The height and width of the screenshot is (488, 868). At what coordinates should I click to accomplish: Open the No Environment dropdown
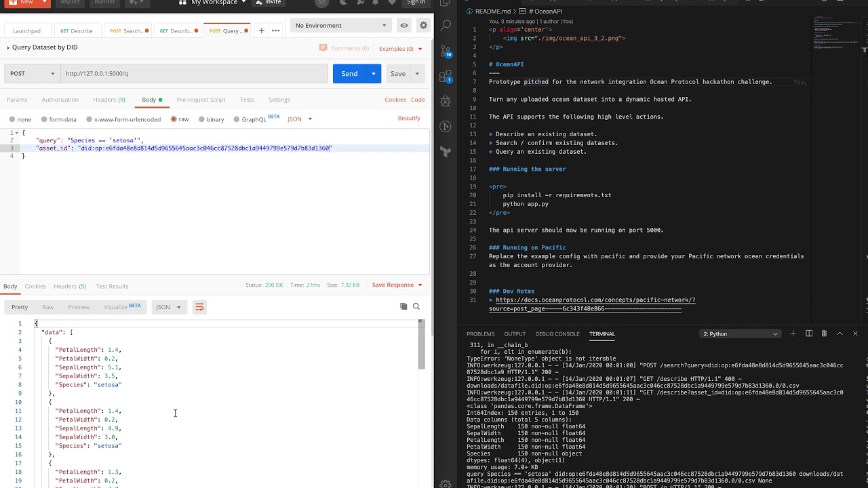(341, 26)
